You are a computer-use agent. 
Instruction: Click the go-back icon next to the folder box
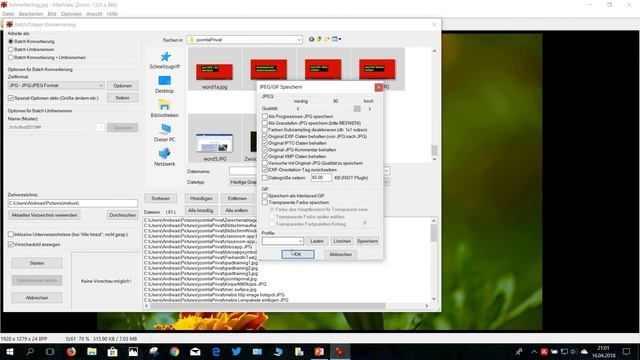click(x=311, y=39)
